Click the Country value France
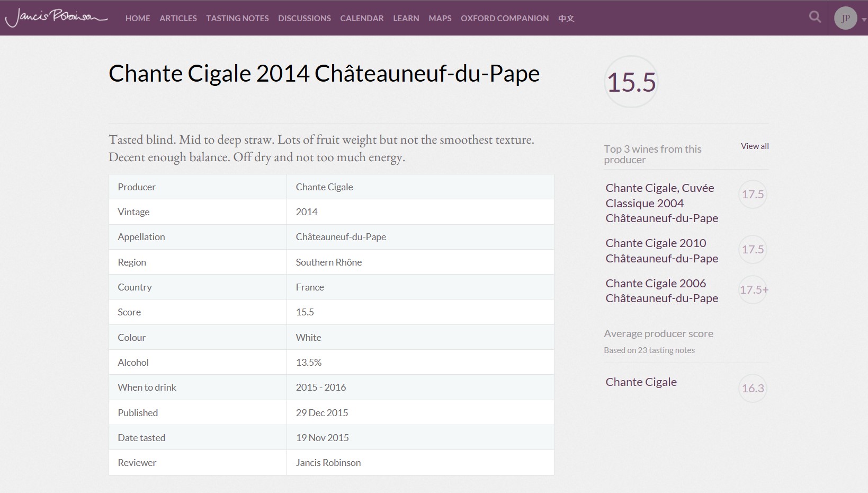868x493 pixels. pos(310,287)
